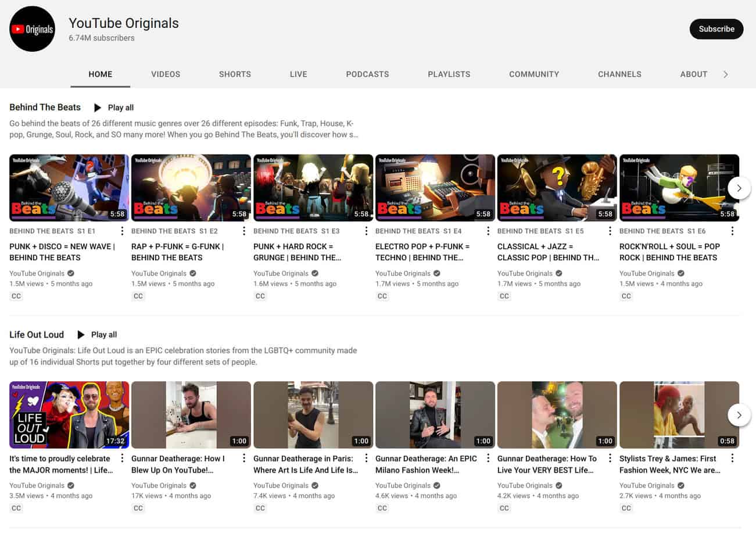Click the YouTube Originals channel avatar
This screenshot has height=537, width=756.
(32, 29)
